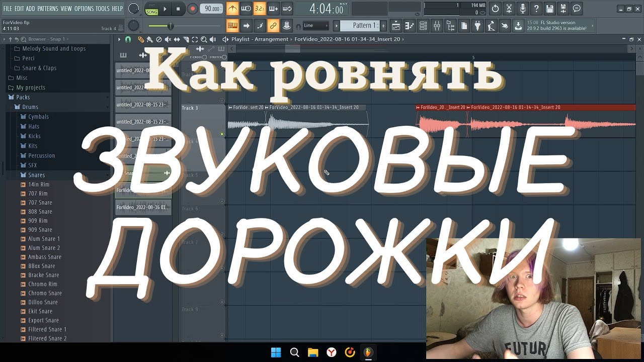The image size is (644, 362).
Task: Save project with the floppy disk icon
Action: tap(550, 9)
